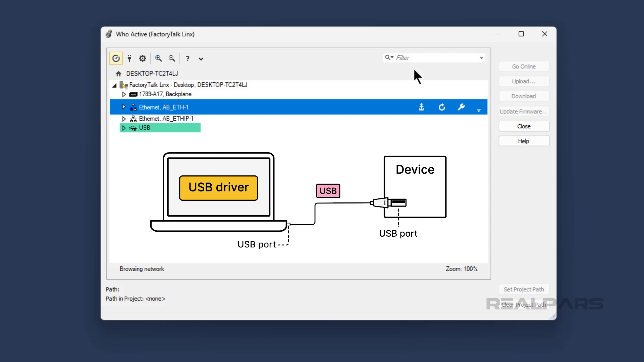Expand the Ethernet, AB_ETH-1 node

click(124, 107)
